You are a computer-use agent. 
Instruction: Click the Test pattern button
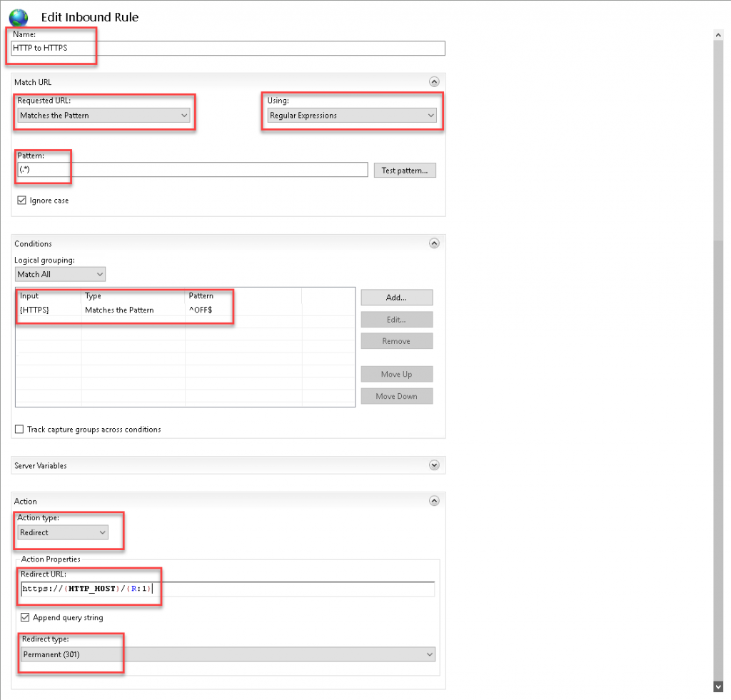click(x=404, y=171)
